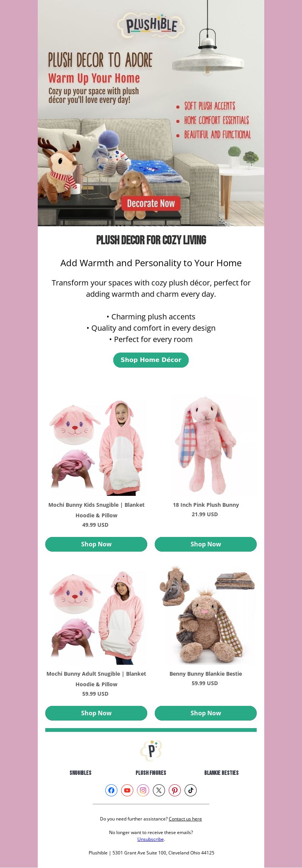Image resolution: width=302 pixels, height=868 pixels.
Task: Open the Pinterest social icon
Action: 175,790
